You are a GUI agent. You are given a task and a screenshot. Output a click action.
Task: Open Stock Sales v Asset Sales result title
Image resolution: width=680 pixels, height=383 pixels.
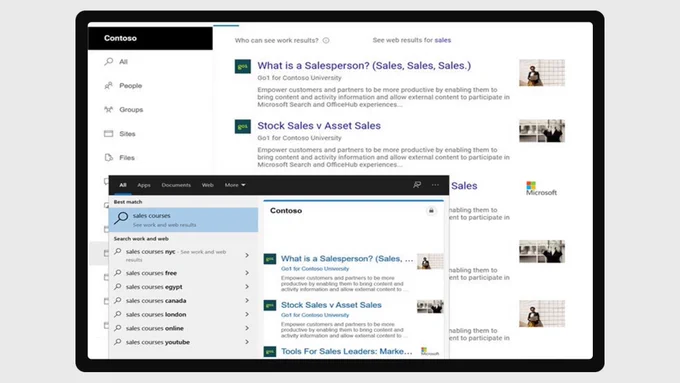tap(319, 126)
